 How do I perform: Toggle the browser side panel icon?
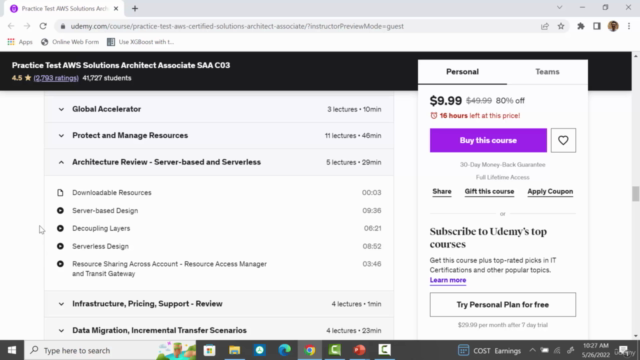click(x=597, y=26)
